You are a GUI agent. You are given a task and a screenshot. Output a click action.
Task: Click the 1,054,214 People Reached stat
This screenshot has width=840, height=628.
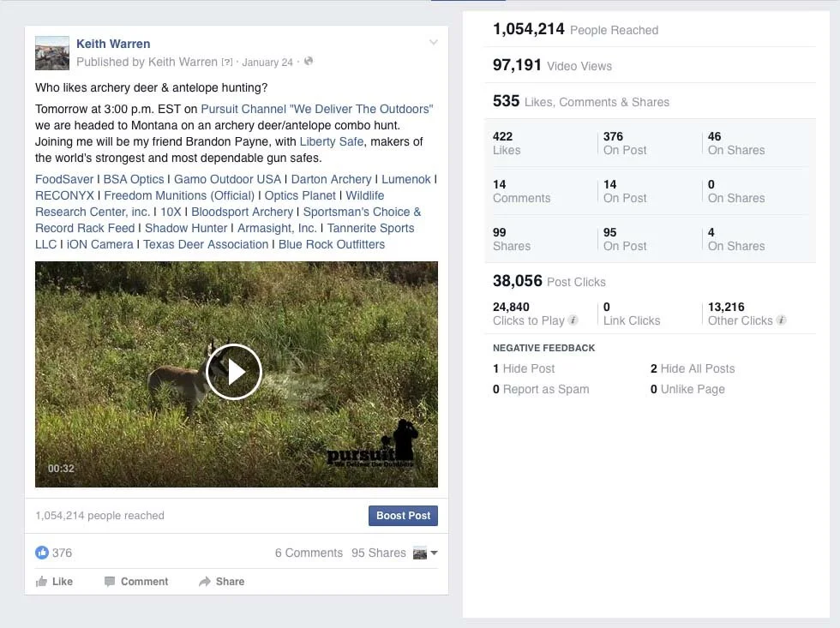point(575,29)
